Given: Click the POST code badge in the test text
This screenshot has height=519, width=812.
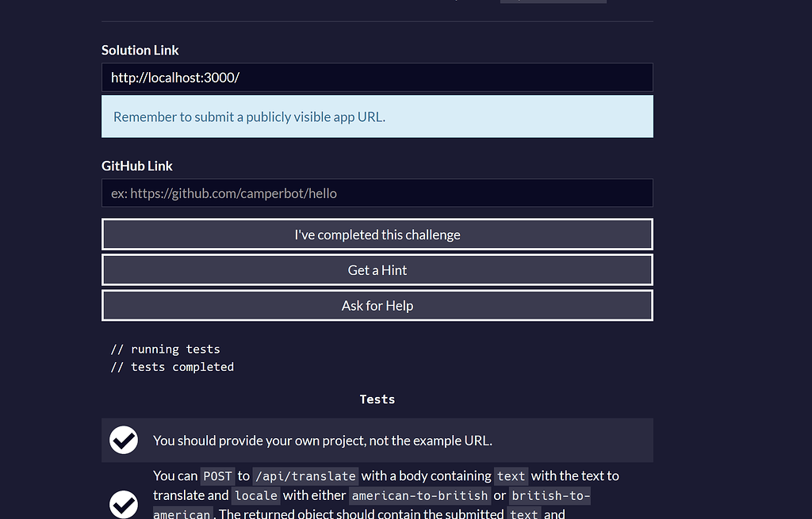Looking at the screenshot, I should coord(217,476).
